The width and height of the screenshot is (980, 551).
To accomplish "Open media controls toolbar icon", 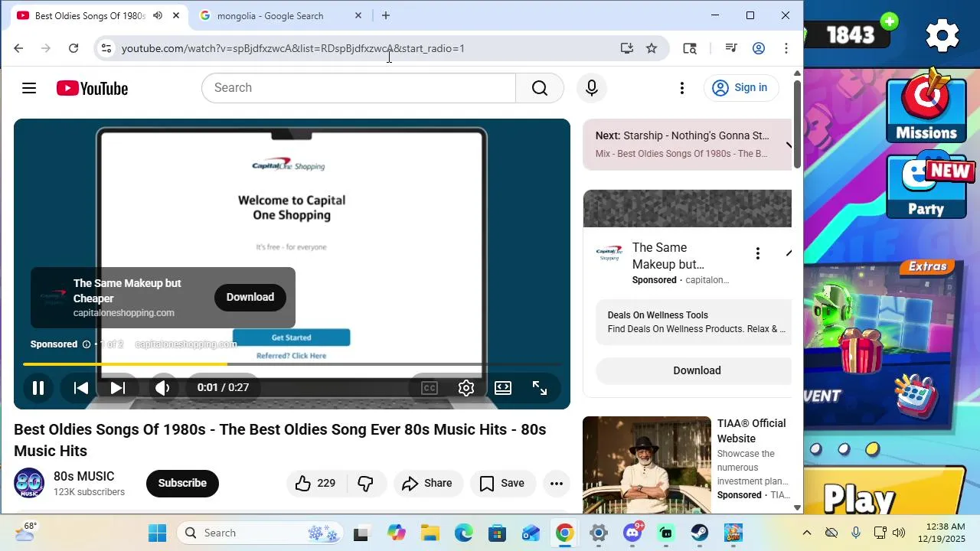I will tap(730, 48).
